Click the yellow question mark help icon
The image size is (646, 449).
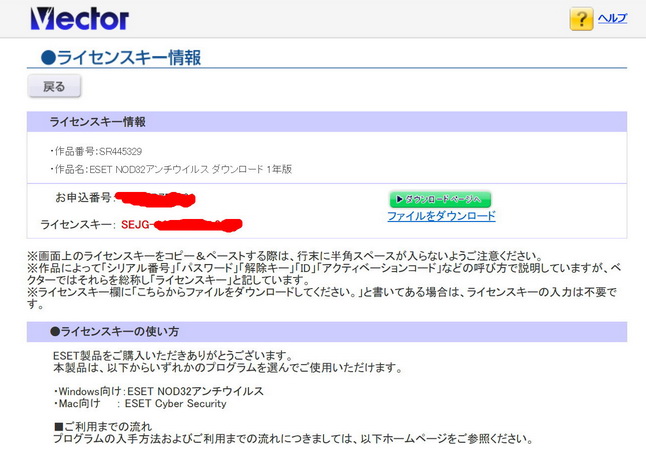[581, 19]
